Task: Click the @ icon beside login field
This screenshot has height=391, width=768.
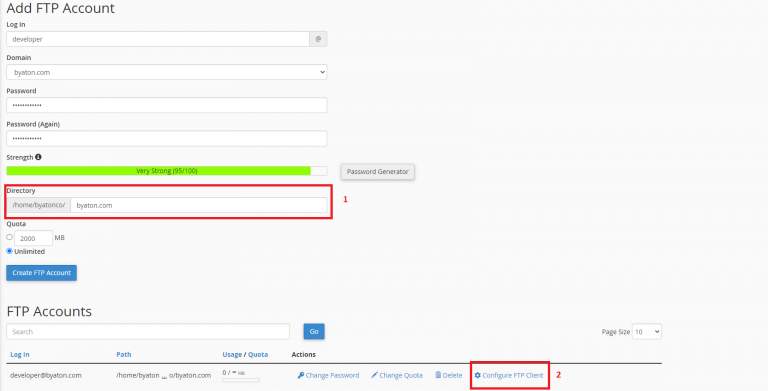Action: tap(318, 39)
